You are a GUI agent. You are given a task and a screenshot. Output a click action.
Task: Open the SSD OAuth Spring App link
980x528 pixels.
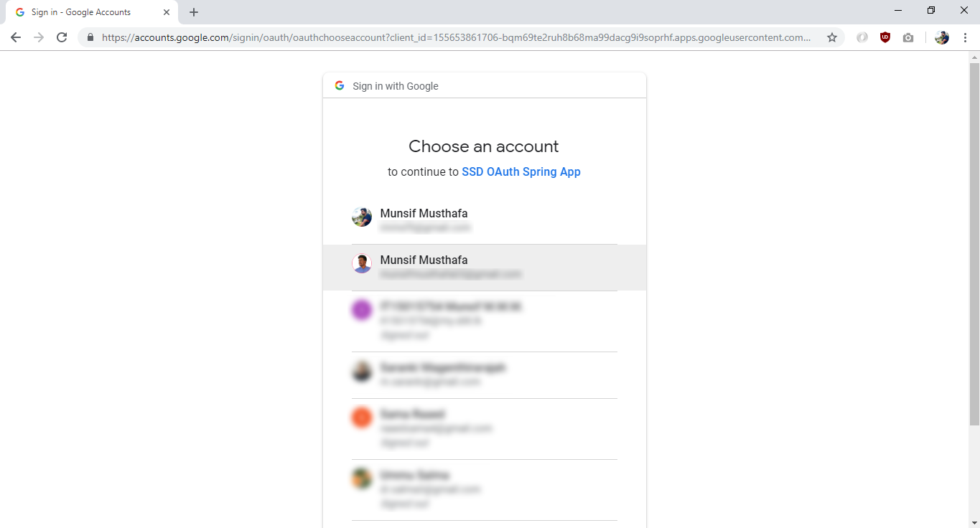tap(521, 171)
